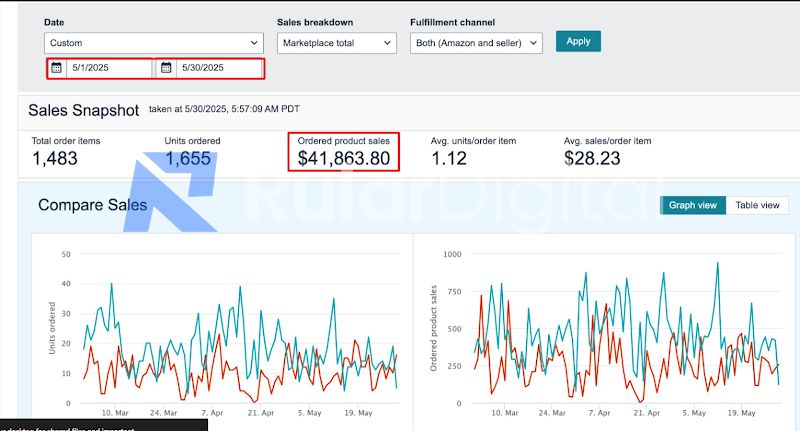The height and width of the screenshot is (431, 800).
Task: Click the Units ordered value 1,655
Action: (x=189, y=158)
